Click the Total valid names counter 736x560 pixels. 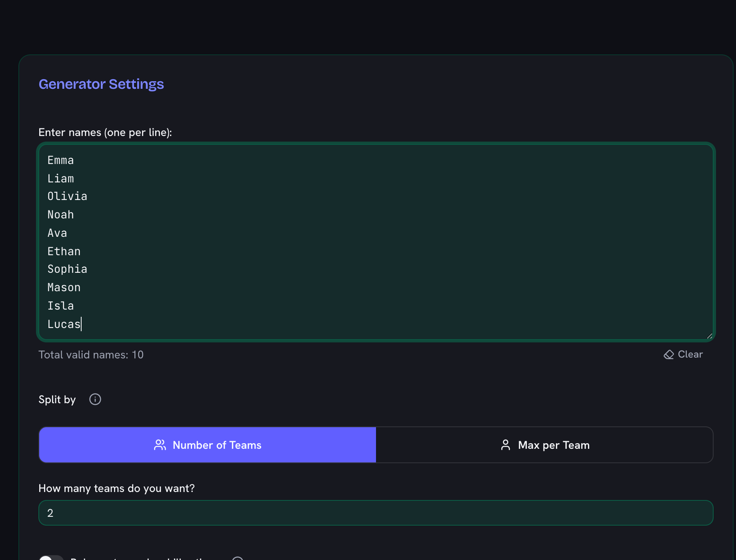pos(91,355)
